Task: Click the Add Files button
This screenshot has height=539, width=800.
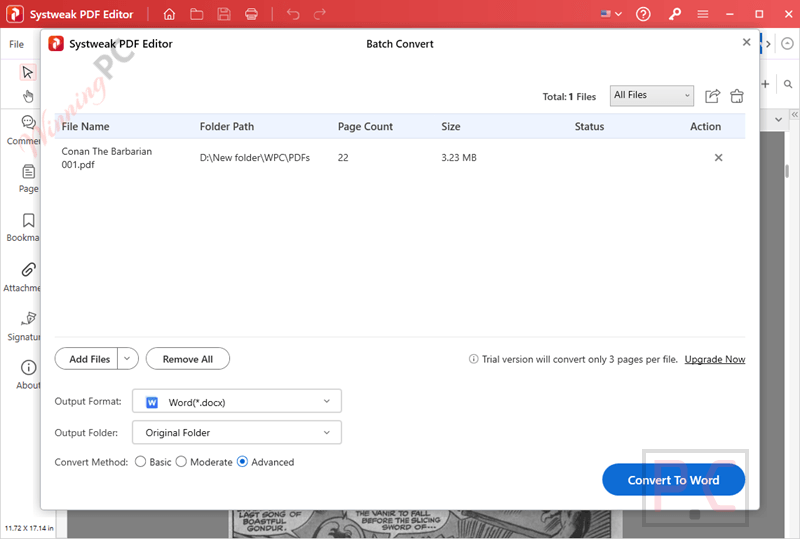Action: point(87,359)
